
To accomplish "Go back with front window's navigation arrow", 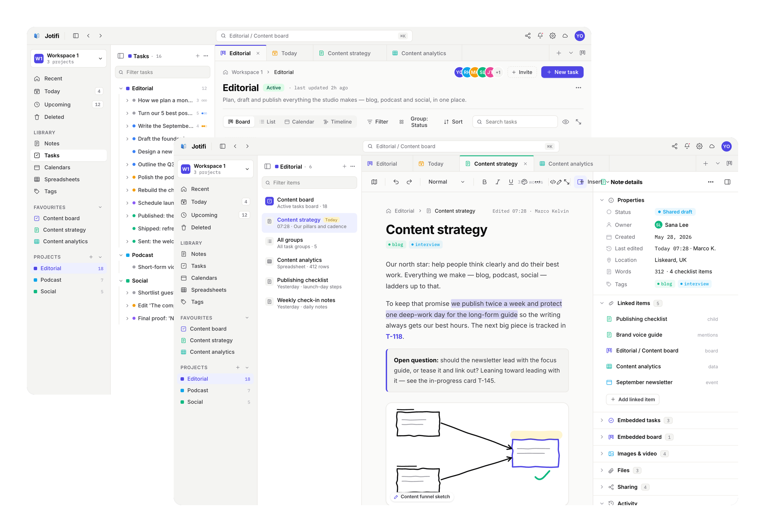I will 235,146.
